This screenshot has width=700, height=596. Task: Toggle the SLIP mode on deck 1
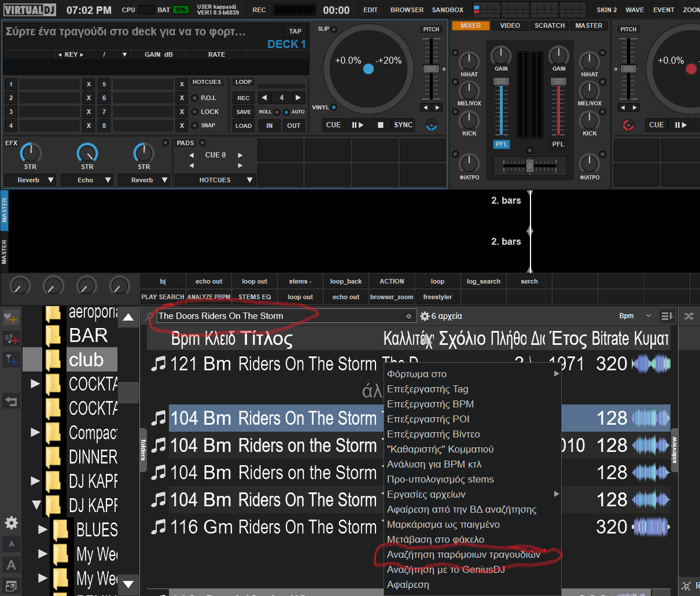tap(334, 29)
